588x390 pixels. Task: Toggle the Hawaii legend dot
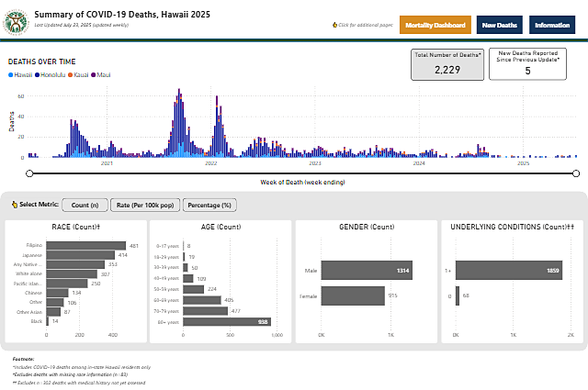[x=11, y=73]
